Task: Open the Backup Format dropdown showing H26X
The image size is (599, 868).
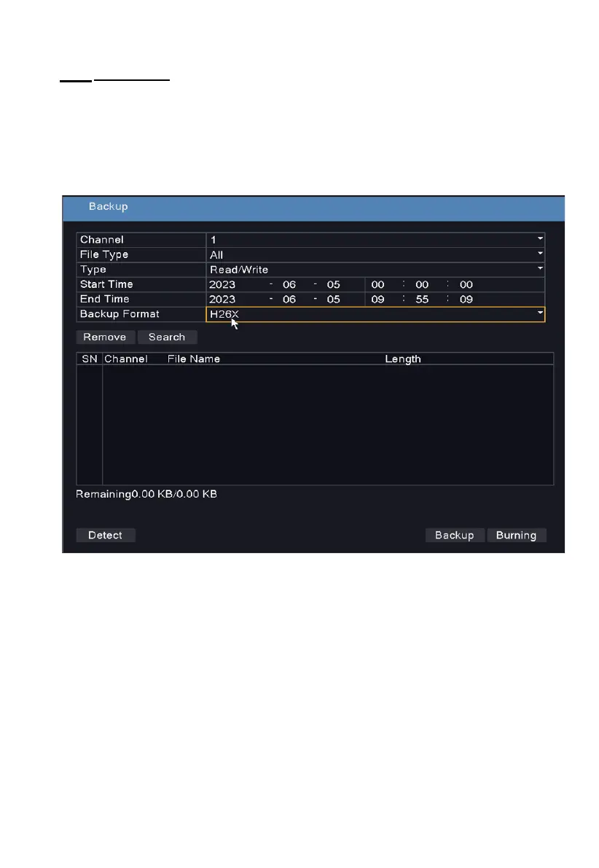Action: (x=375, y=314)
